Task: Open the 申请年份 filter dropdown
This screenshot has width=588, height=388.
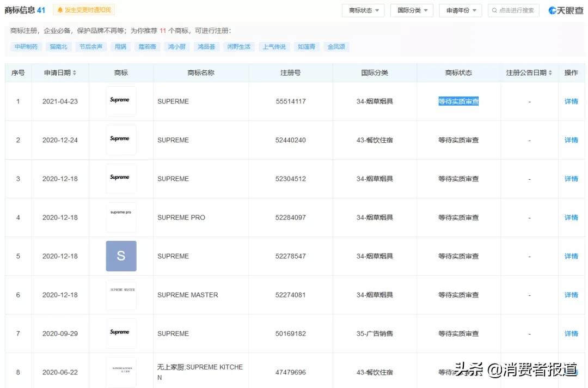Action: [x=460, y=10]
